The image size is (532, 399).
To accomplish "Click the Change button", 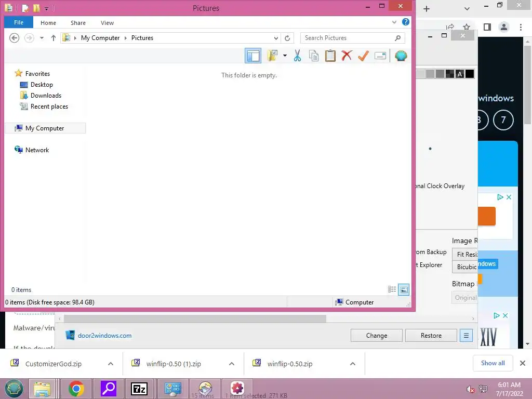I will pos(377,336).
